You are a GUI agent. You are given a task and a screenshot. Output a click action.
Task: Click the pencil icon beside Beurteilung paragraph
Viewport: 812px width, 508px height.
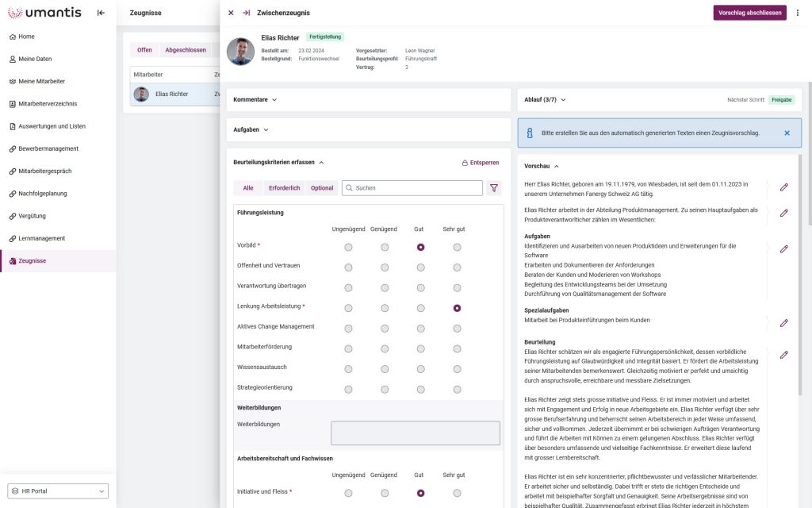[x=783, y=355]
